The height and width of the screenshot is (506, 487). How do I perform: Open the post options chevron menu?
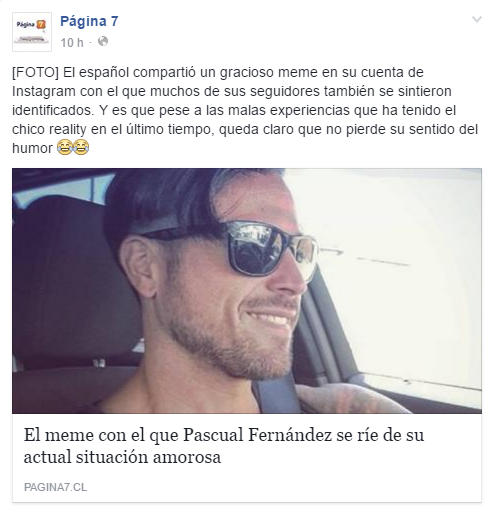click(477, 20)
